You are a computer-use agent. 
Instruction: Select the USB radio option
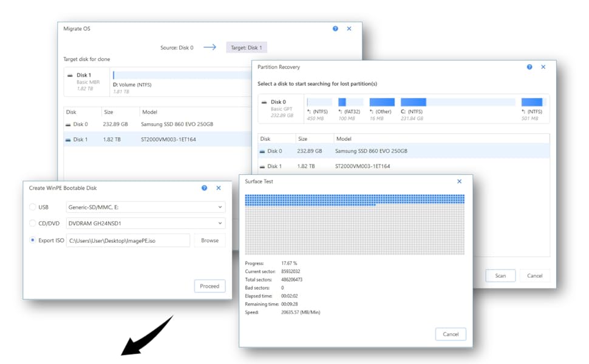33,207
